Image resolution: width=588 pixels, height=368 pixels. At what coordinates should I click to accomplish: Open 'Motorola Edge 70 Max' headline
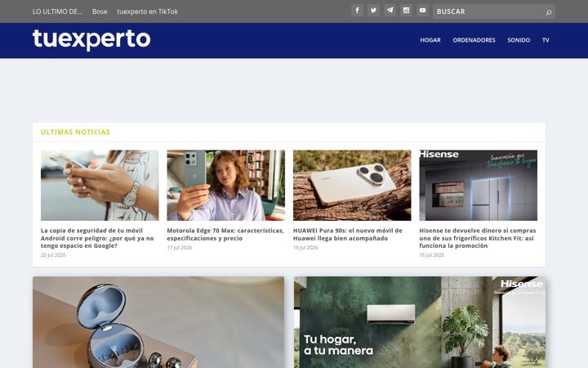click(x=225, y=235)
